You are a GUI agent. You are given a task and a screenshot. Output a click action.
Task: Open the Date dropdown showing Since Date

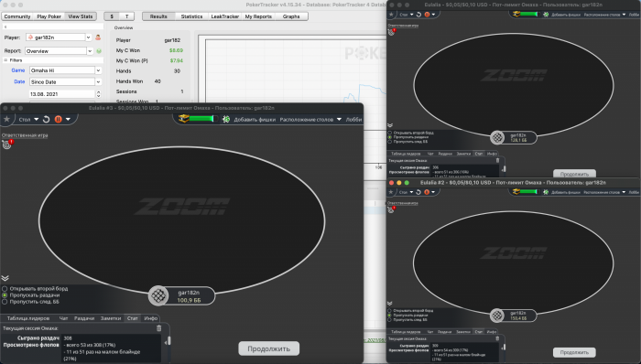[98, 81]
